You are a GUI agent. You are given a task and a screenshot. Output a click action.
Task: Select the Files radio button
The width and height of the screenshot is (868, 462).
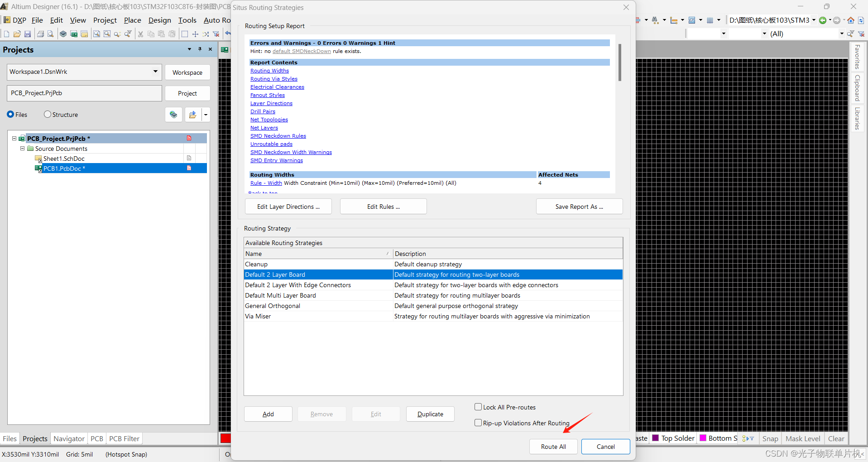coord(10,115)
